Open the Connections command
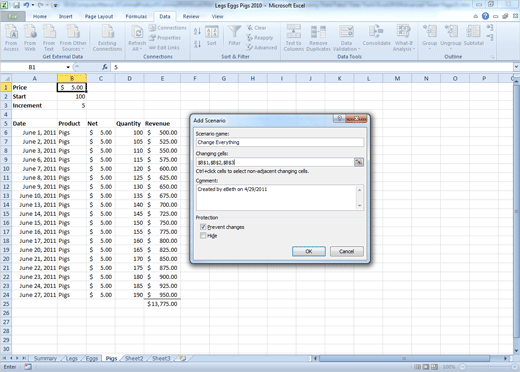Viewport: 520px width, 372px height. point(168,28)
